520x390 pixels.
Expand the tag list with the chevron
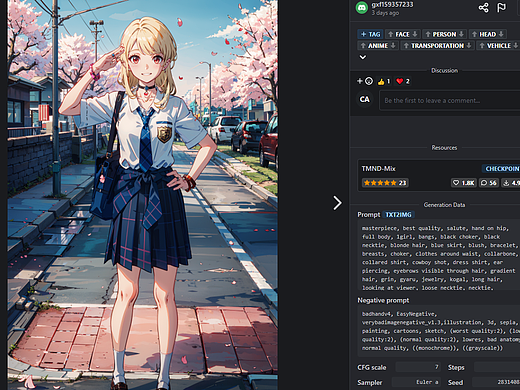(363, 57)
